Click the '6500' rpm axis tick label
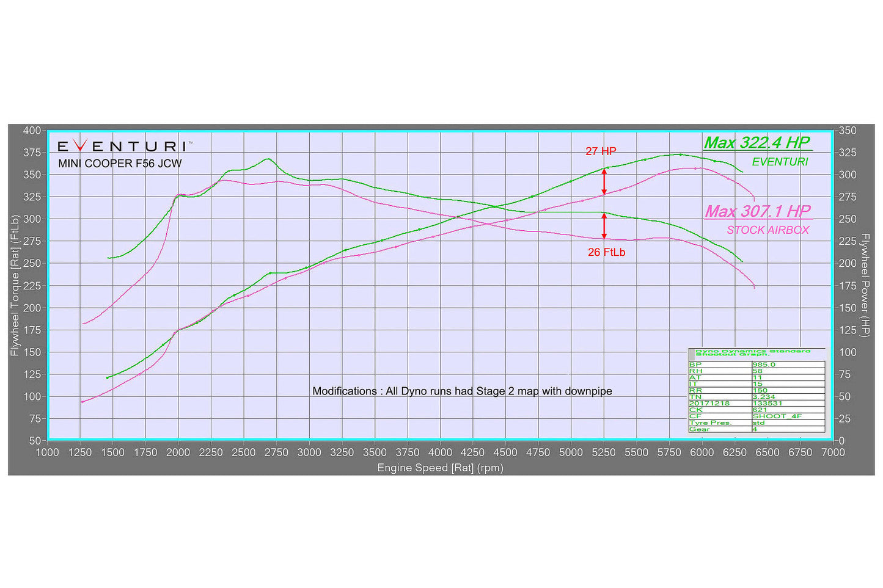This screenshot has width=883, height=588. (x=768, y=452)
